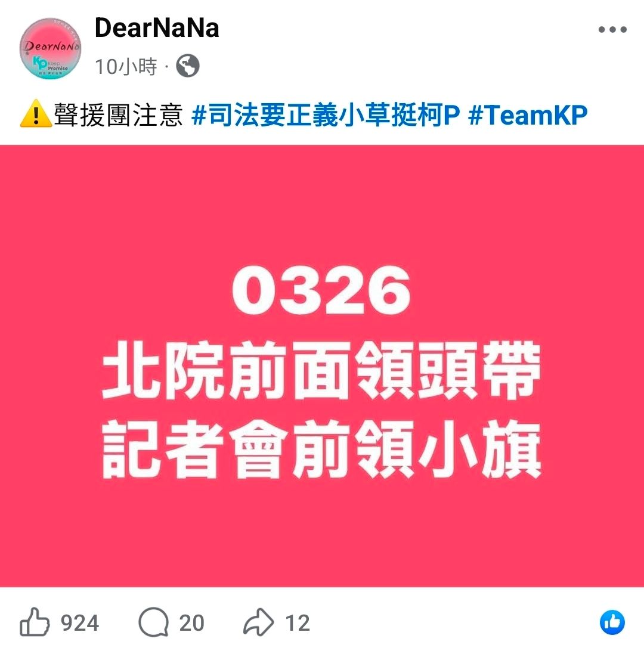Open the DearNaNa page name link
644x654 pixels.
coord(157,28)
